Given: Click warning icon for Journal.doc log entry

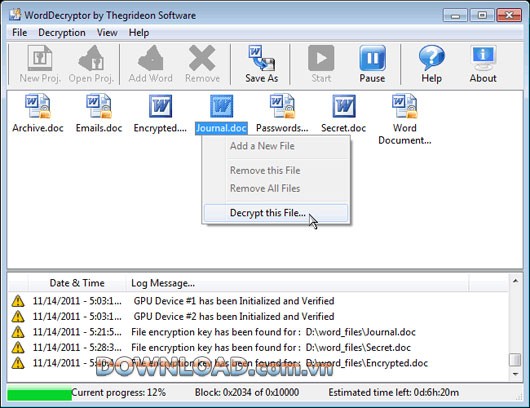Looking at the screenshot, I should pyautogui.click(x=18, y=332).
